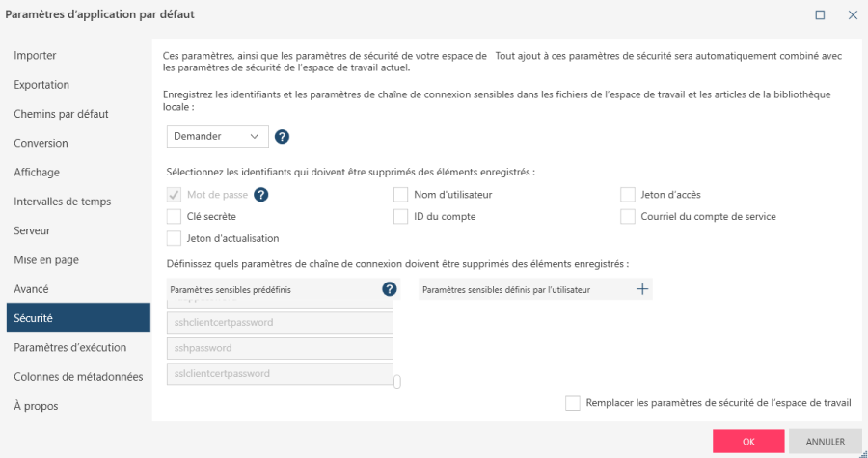Select Colonnes de métadonnées in sidebar
Image resolution: width=868 pixels, height=458 pixels.
[78, 377]
